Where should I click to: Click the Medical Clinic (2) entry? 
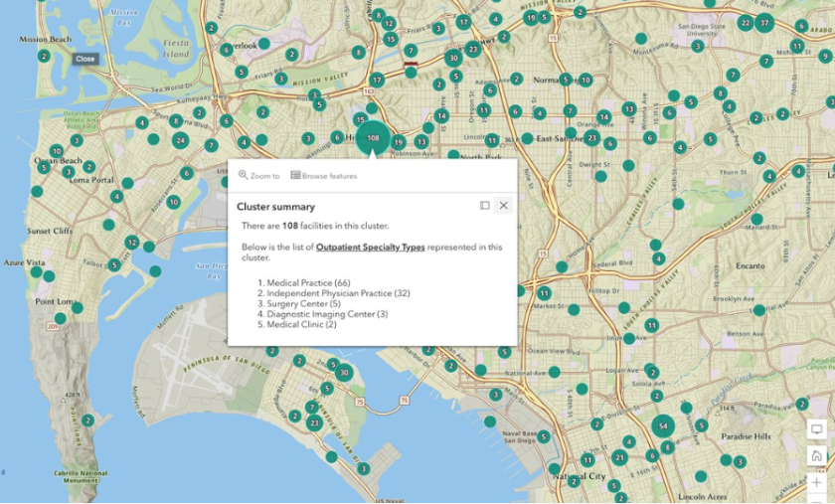[301, 324]
